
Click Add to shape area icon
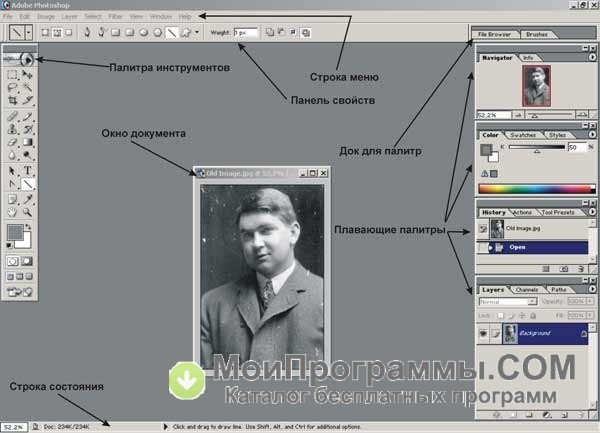(x=270, y=32)
